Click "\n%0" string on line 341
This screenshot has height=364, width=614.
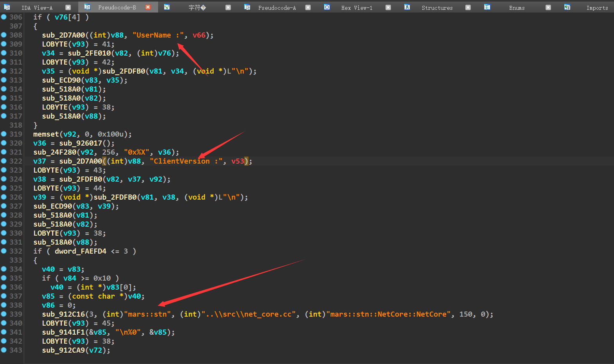pyautogui.click(x=128, y=332)
